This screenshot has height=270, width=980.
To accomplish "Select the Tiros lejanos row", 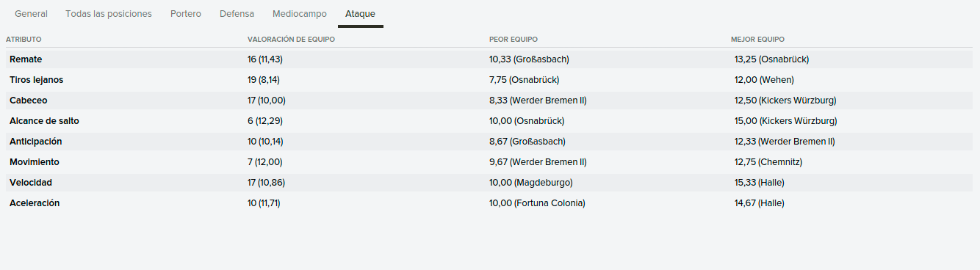I will click(490, 79).
